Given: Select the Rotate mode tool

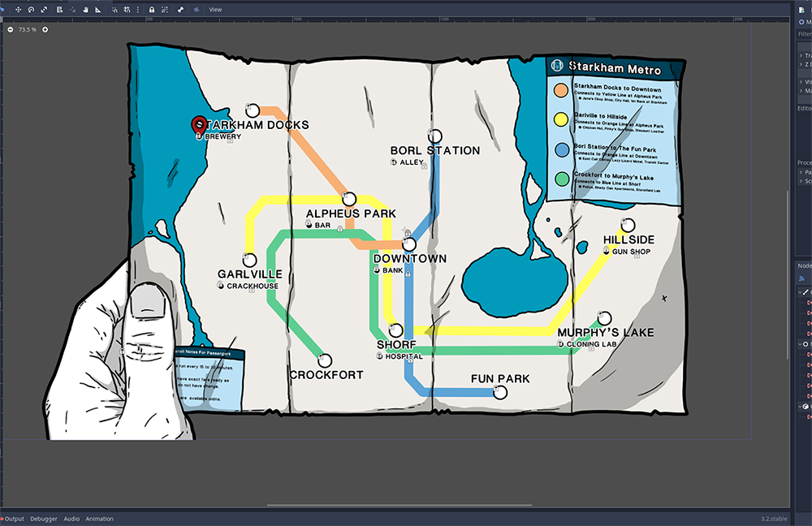Looking at the screenshot, I should pos(30,10).
